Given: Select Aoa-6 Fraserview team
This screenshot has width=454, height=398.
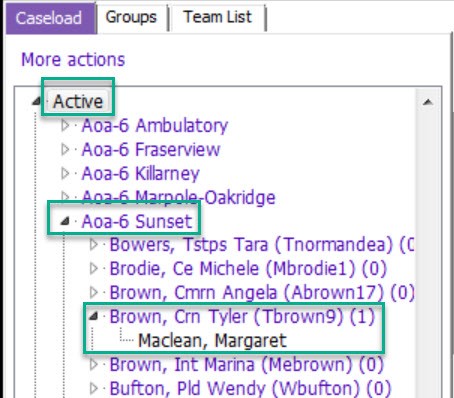Looking at the screenshot, I should tap(151, 150).
